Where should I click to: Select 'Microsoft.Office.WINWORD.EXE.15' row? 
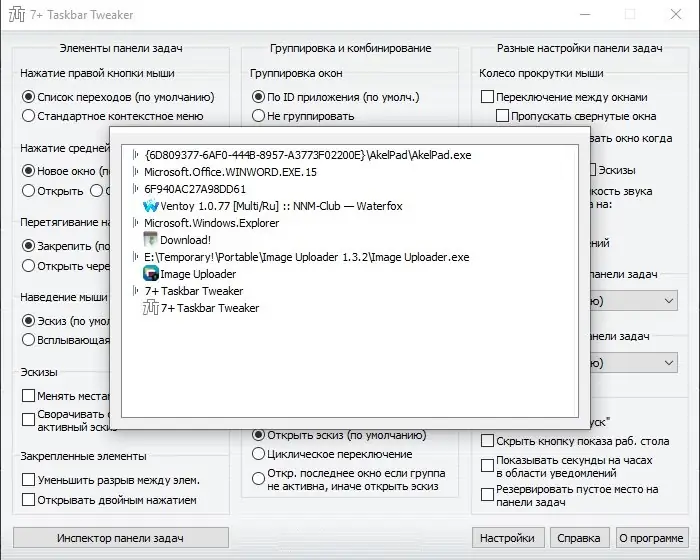[230, 172]
